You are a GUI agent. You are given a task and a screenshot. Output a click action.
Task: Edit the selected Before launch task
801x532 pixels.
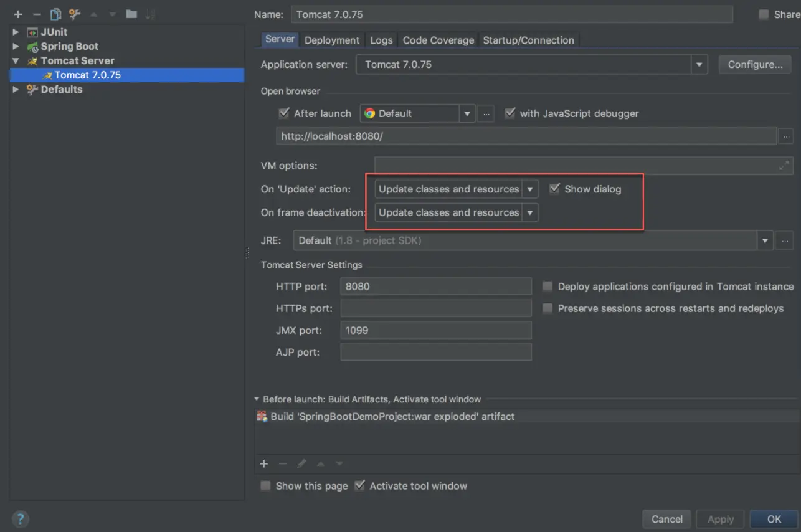click(301, 463)
